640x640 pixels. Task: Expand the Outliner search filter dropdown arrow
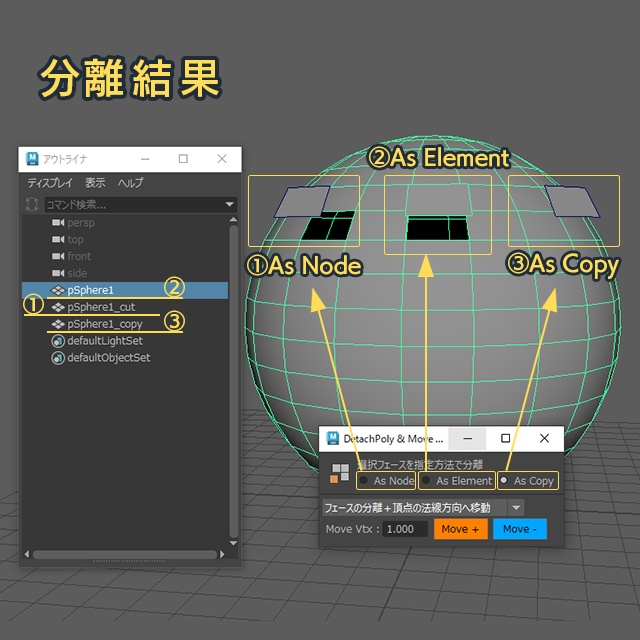click(x=230, y=204)
